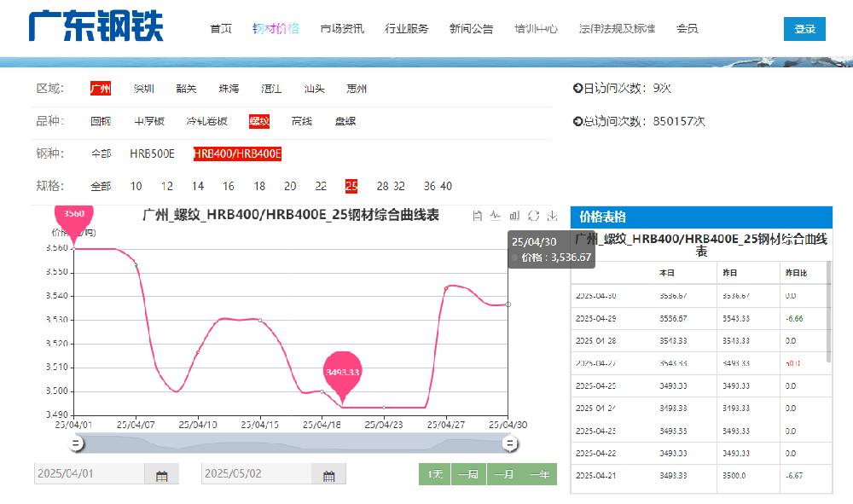Open calendar icon for end date 2025/05/02
853x504 pixels.
(328, 475)
